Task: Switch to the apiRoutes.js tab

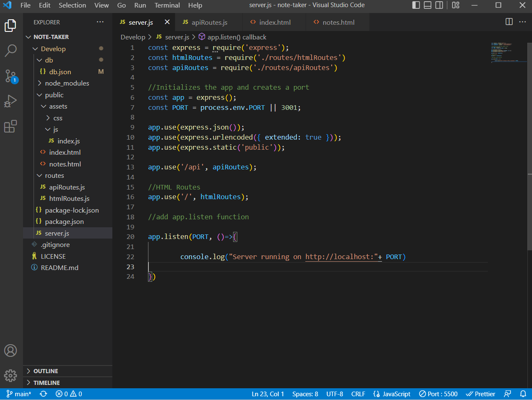Action: (209, 21)
